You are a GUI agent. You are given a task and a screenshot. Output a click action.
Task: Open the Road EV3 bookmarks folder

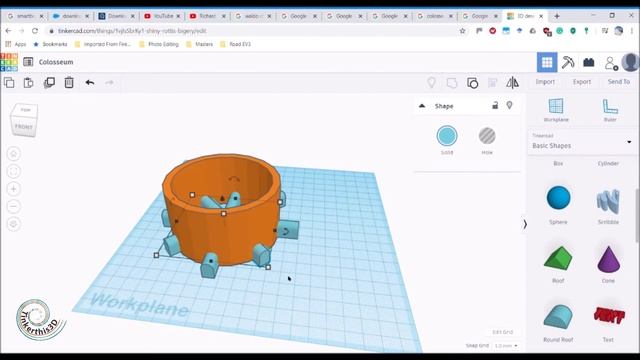(236, 44)
